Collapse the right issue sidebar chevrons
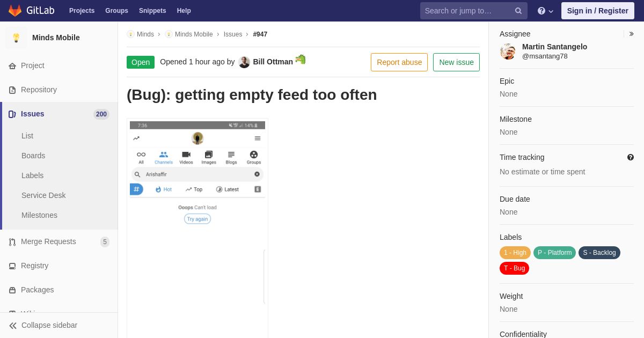The height and width of the screenshot is (338, 644). point(631,34)
